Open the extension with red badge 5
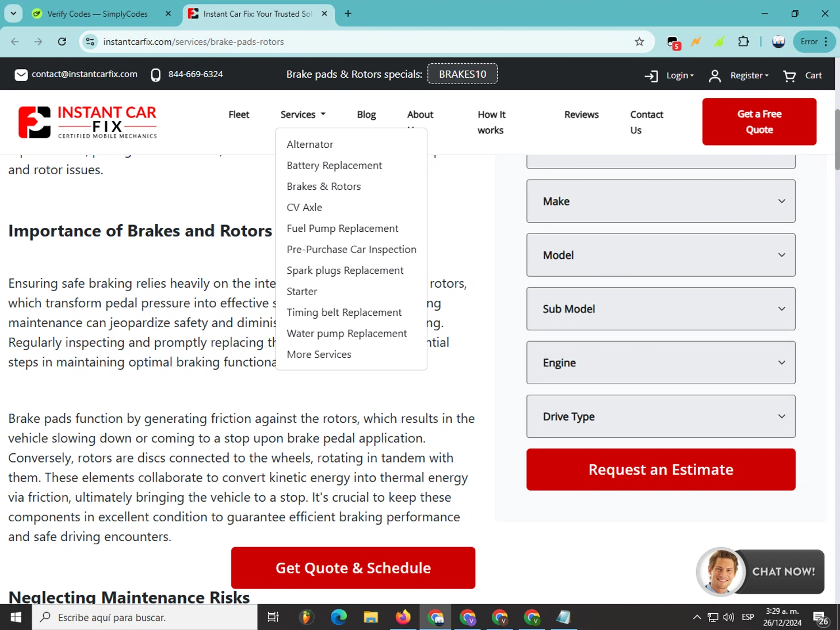 (674, 43)
